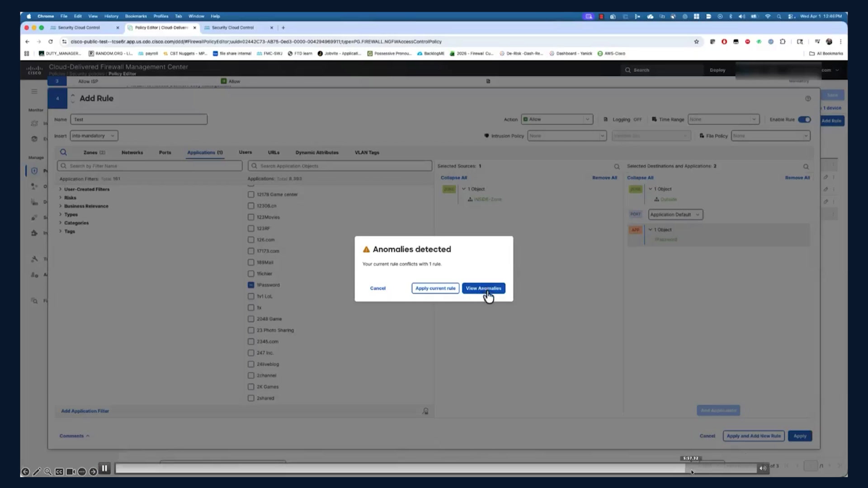
Task: Open the Time Range dropdown
Action: tap(723, 119)
